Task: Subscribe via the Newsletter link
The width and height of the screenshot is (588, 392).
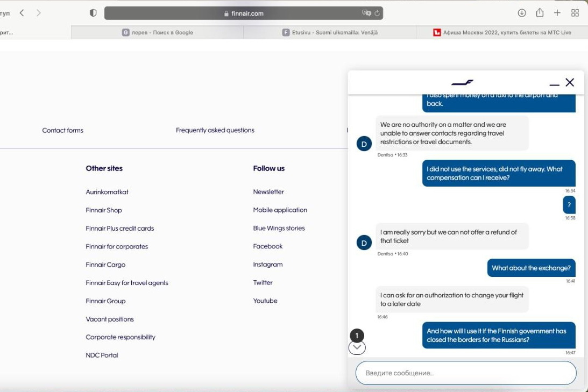Action: coord(268,192)
